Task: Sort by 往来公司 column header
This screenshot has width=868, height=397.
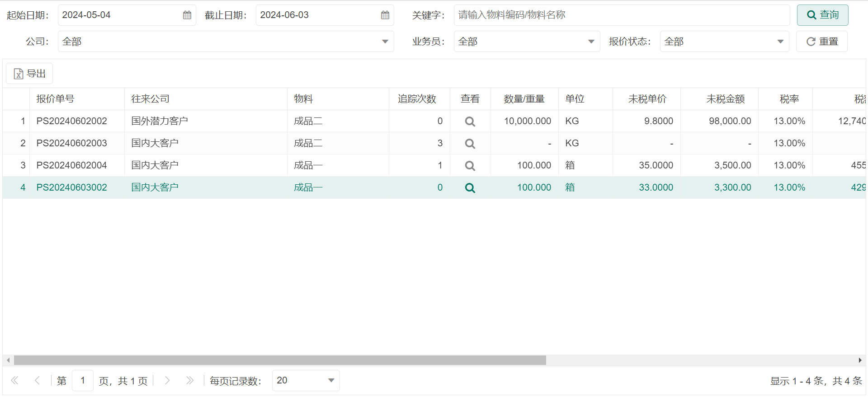Action: tap(206, 99)
